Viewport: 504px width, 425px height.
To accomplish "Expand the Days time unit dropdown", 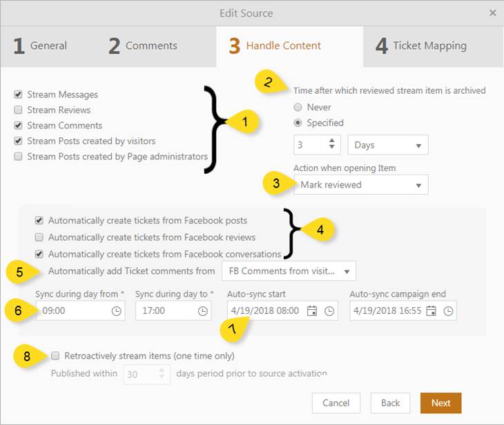I will 387,145.
